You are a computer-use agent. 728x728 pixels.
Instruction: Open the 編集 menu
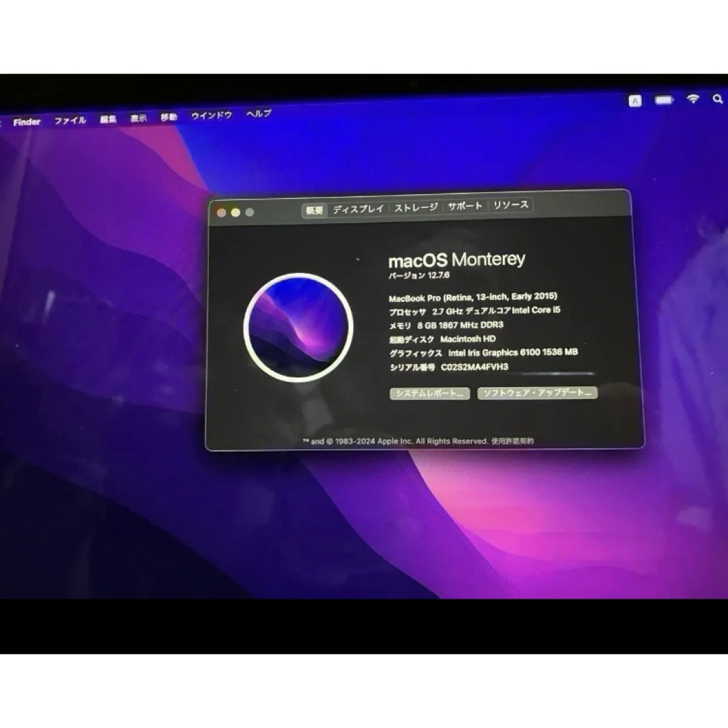[x=108, y=119]
